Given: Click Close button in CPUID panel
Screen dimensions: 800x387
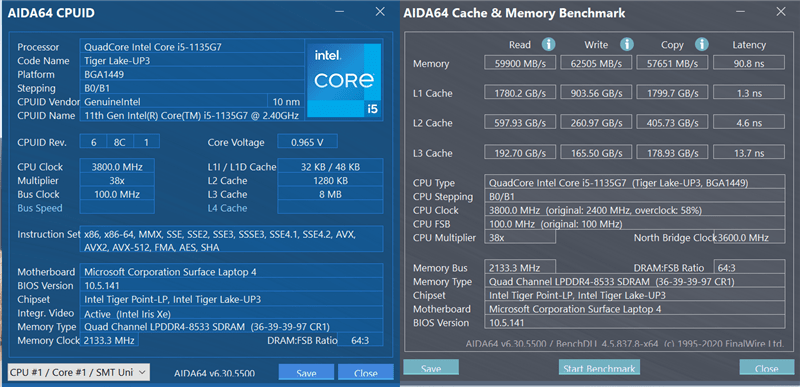Looking at the screenshot, I should click(x=365, y=372).
